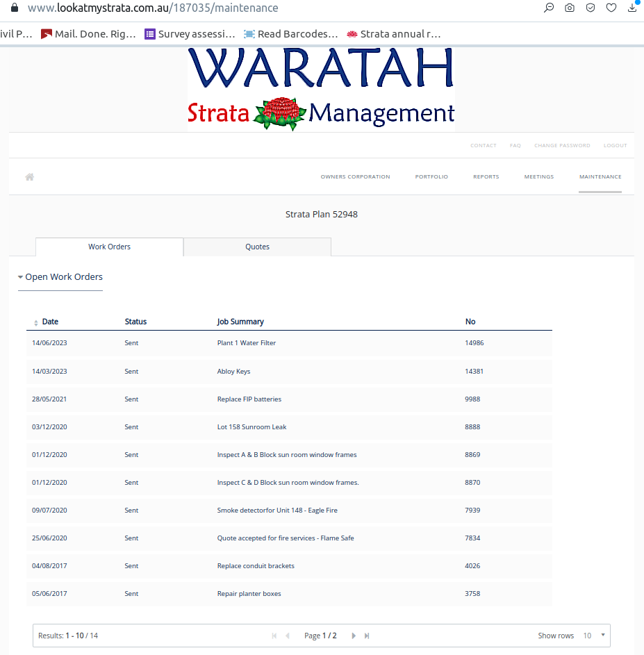The width and height of the screenshot is (644, 655).
Task: Click the home icon in navigation bar
Action: (x=30, y=176)
